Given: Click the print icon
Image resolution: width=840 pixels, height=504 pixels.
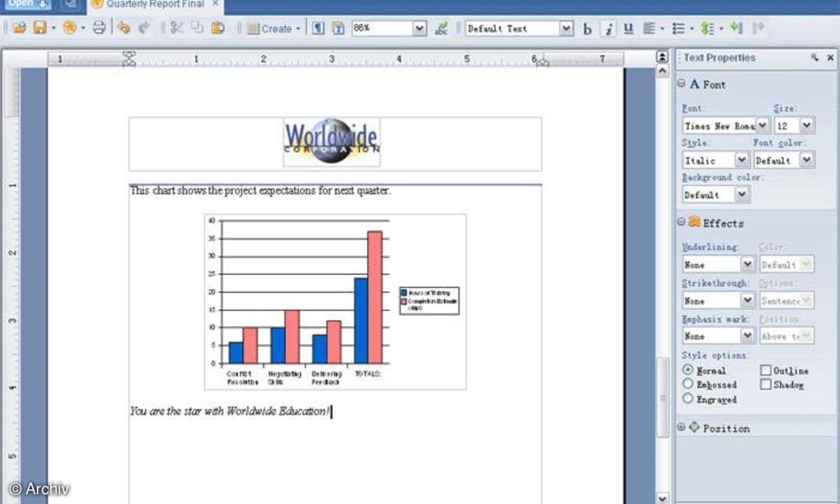Looking at the screenshot, I should coord(99,28).
